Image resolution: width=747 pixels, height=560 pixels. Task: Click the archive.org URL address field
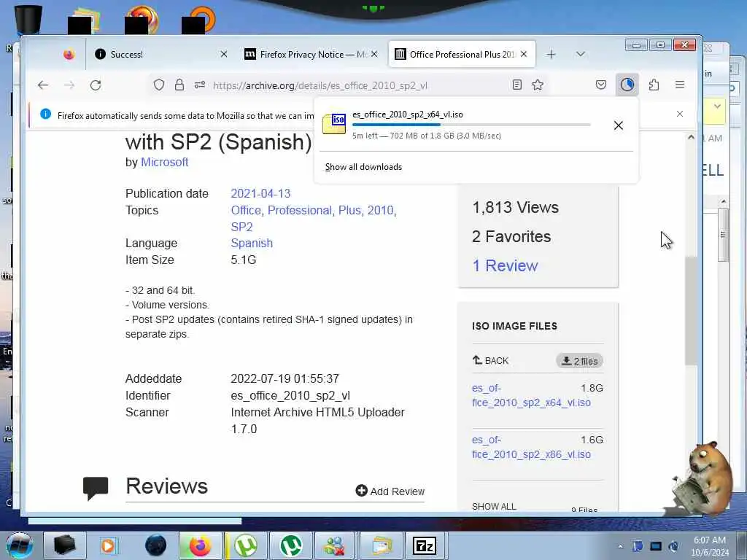320,86
